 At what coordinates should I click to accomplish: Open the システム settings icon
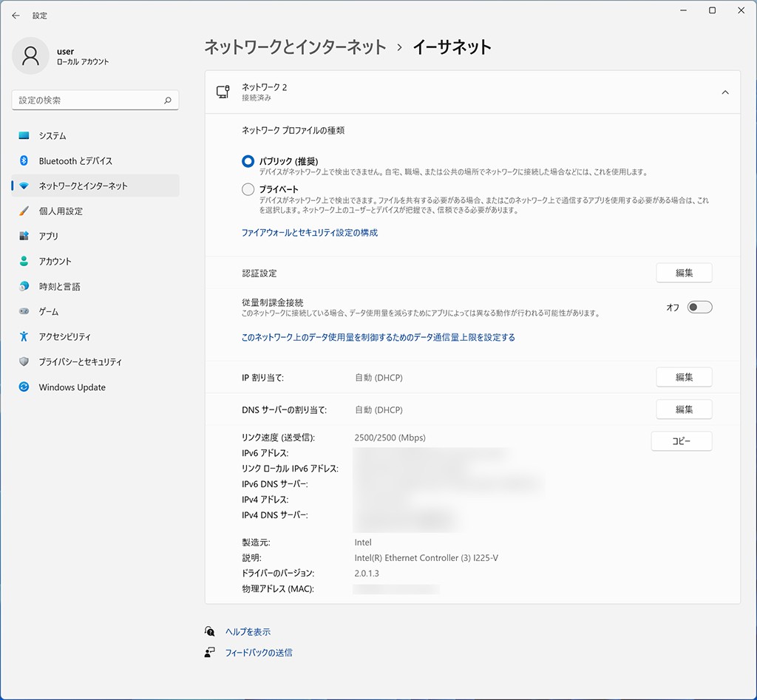[24, 136]
